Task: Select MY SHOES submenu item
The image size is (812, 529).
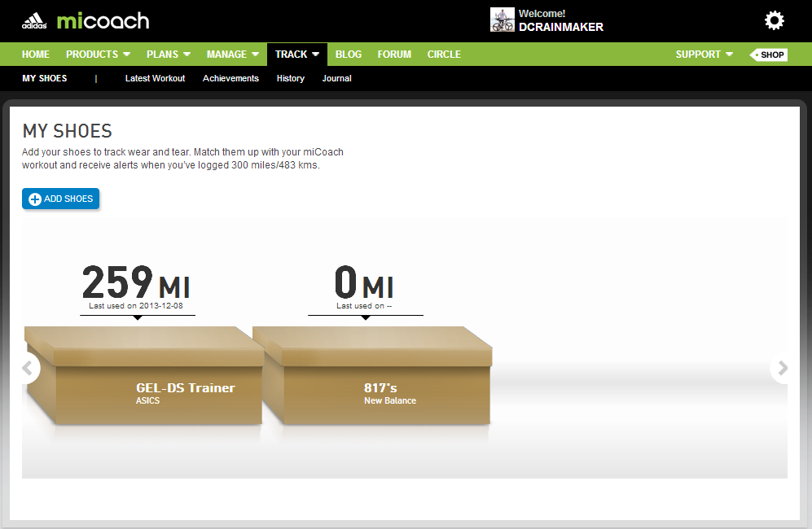Action: [45, 78]
